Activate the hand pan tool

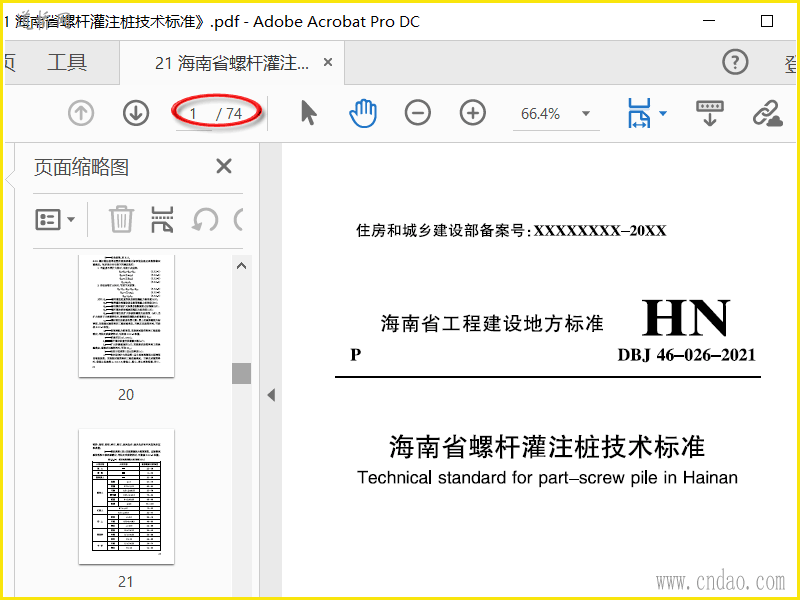point(363,113)
